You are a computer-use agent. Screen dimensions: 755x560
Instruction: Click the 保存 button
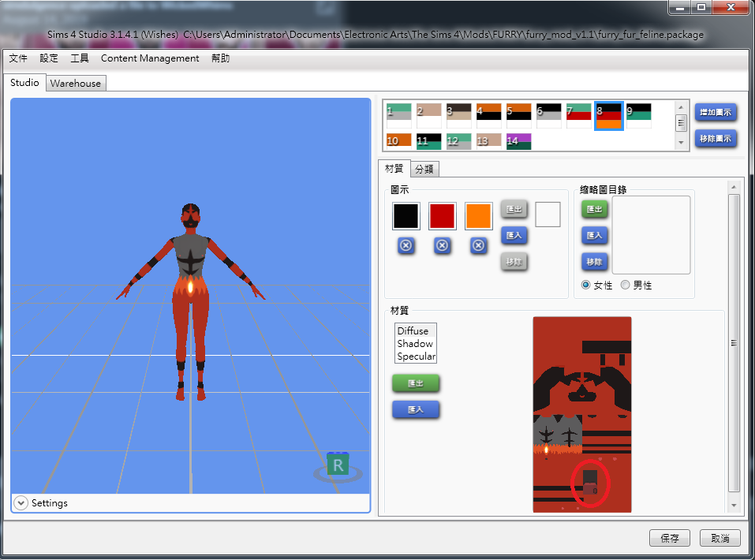point(670,538)
